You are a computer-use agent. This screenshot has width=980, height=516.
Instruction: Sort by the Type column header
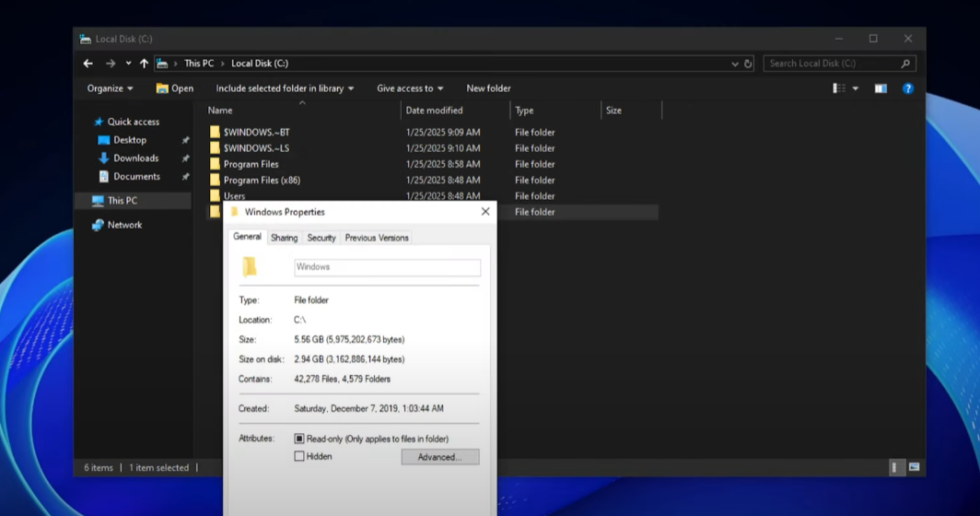point(555,110)
